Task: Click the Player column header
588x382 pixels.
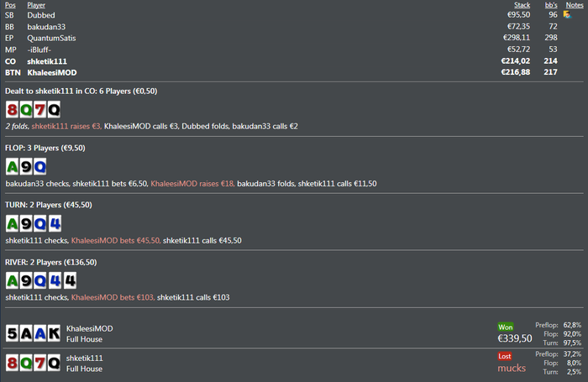Action: coord(36,5)
